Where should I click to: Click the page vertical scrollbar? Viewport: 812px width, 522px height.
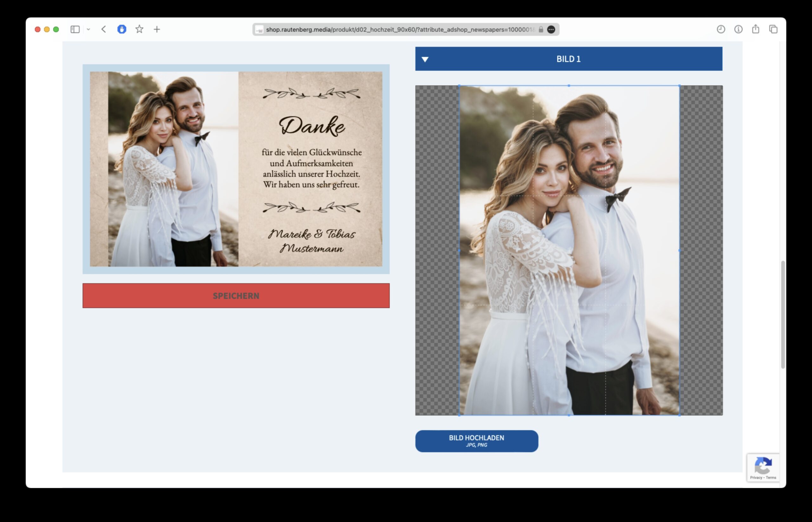pyautogui.click(x=783, y=314)
